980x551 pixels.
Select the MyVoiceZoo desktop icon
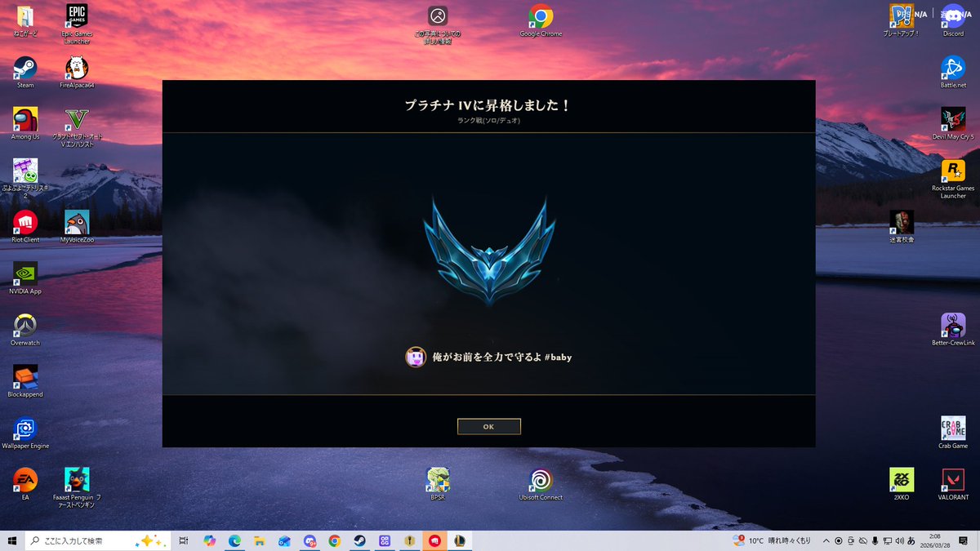(x=77, y=227)
